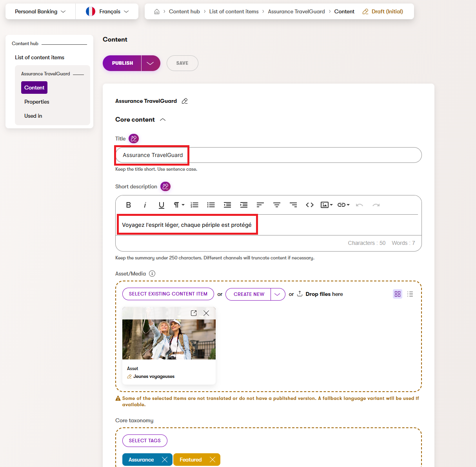The height and width of the screenshot is (467, 476).
Task: Click the edit pencil next to Assurance TravelGuard heading
Action: [185, 101]
